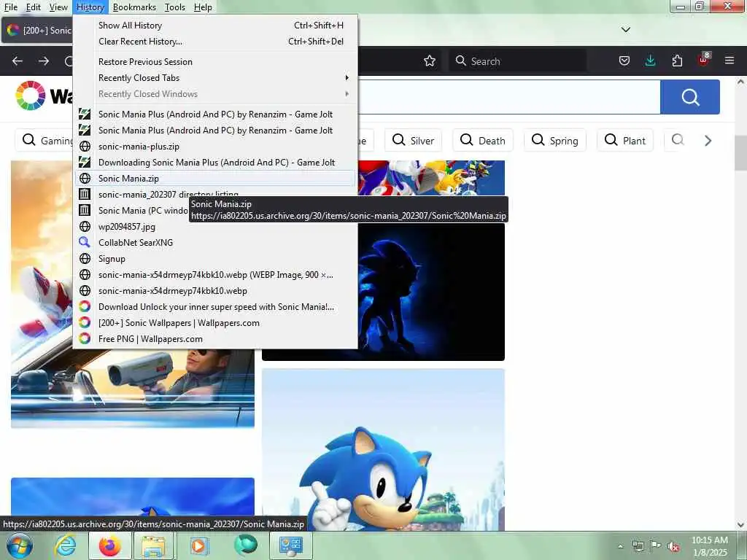Open the Sonic Mania.zip history entry
This screenshot has height=560, width=747.
(215, 179)
